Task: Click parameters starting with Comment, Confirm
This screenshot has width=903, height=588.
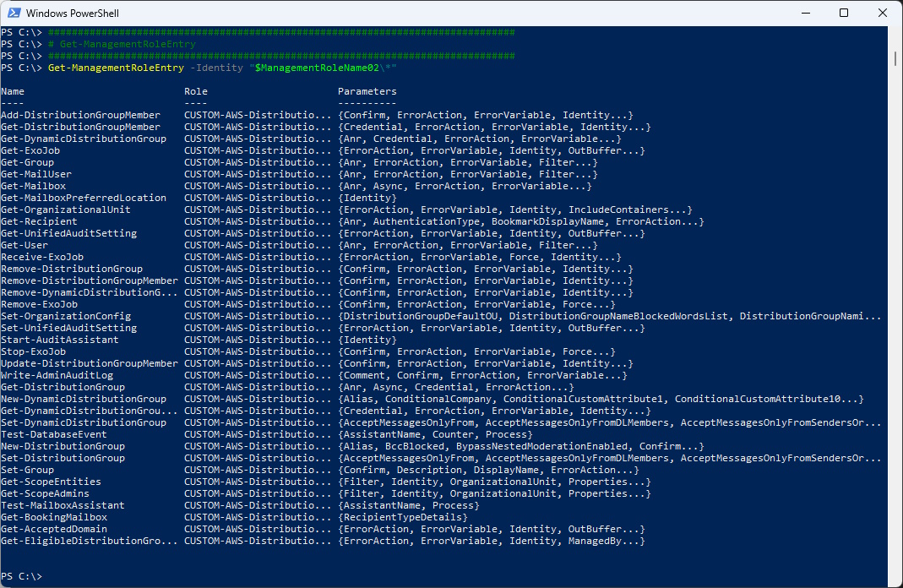Action: (482, 375)
